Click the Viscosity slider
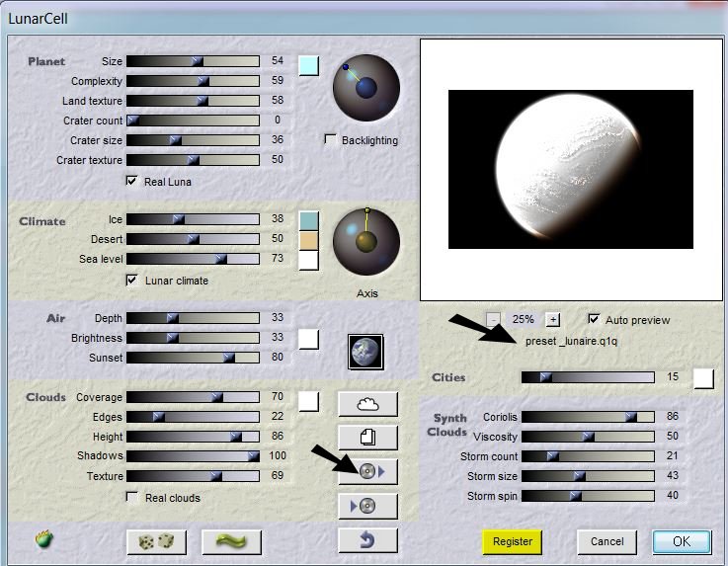 589,437
